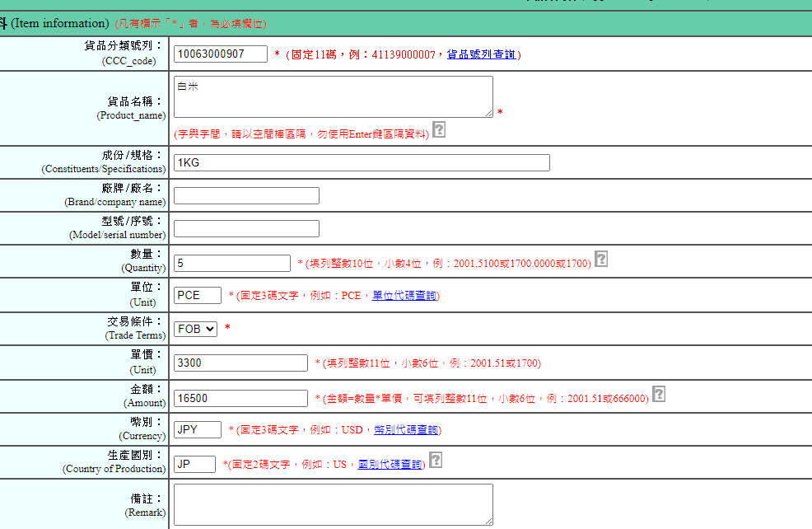The height and width of the screenshot is (529, 812).
Task: Click the Unit field showing PCE
Action: [x=198, y=295]
